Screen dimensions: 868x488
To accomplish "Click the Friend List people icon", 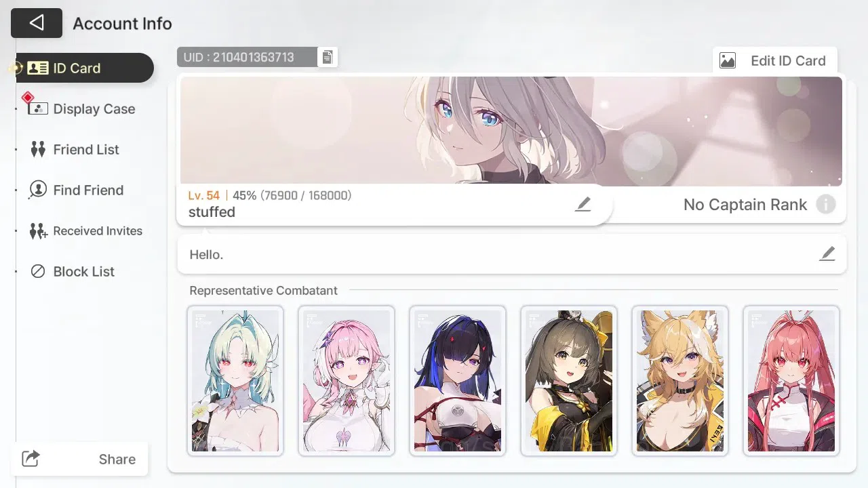I will 38,149.
